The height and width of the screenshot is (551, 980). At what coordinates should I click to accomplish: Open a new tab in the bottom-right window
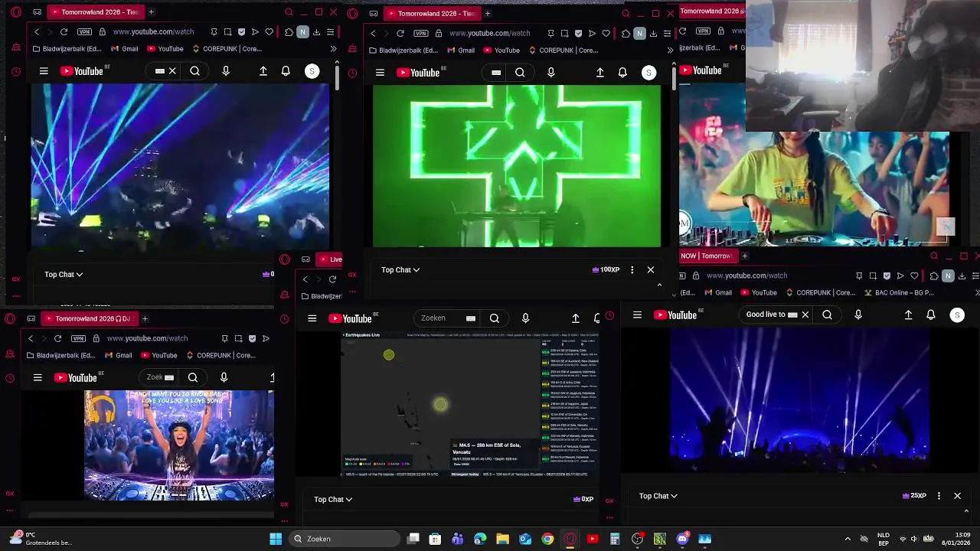(744, 256)
